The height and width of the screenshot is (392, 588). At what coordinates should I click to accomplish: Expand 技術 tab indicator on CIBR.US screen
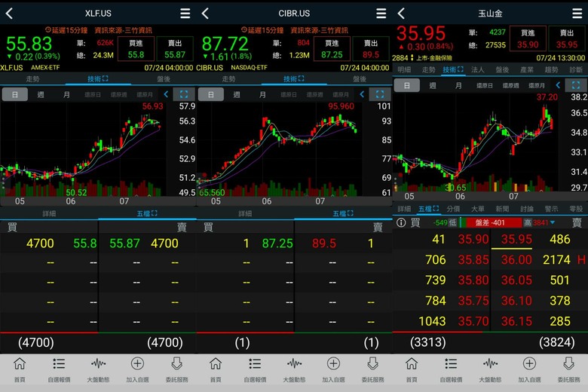[301, 78]
